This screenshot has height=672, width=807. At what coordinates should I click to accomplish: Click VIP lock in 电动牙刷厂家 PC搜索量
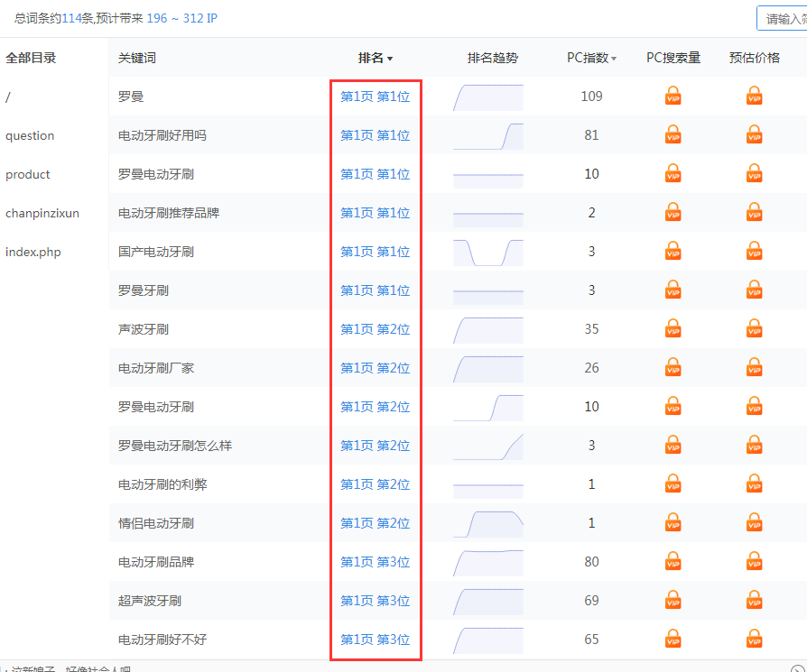(x=672, y=367)
